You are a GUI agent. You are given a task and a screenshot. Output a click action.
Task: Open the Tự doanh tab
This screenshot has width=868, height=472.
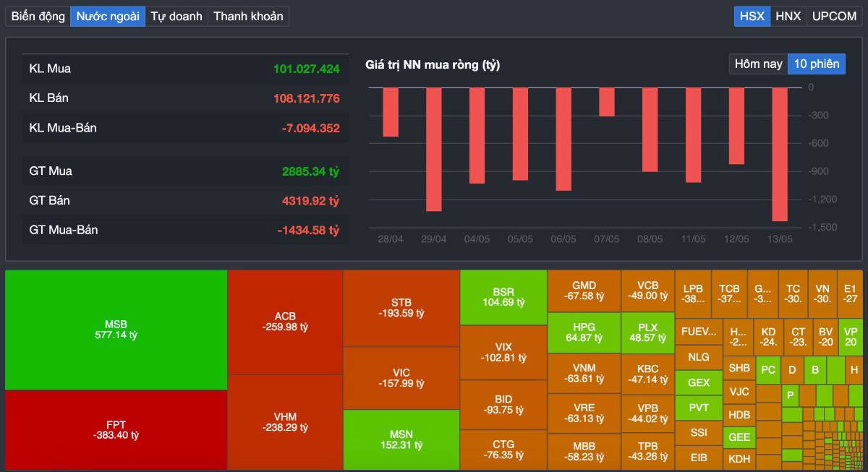[176, 16]
